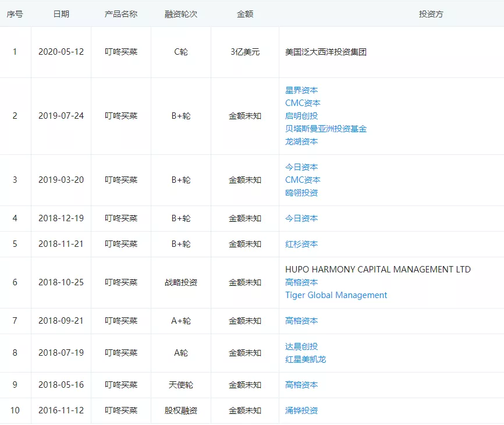The width and height of the screenshot is (504, 425).
Task: Open CMC资本 link in 2019-07-24 row
Action: [x=303, y=103]
